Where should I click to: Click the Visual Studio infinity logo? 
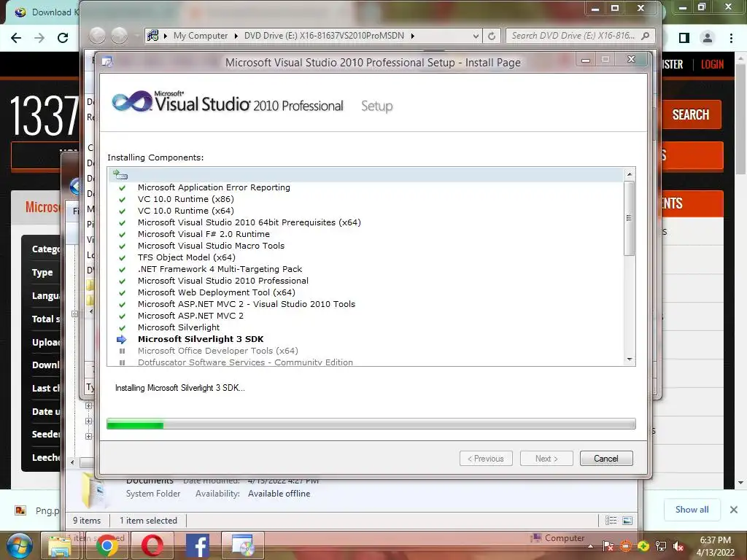(x=131, y=101)
